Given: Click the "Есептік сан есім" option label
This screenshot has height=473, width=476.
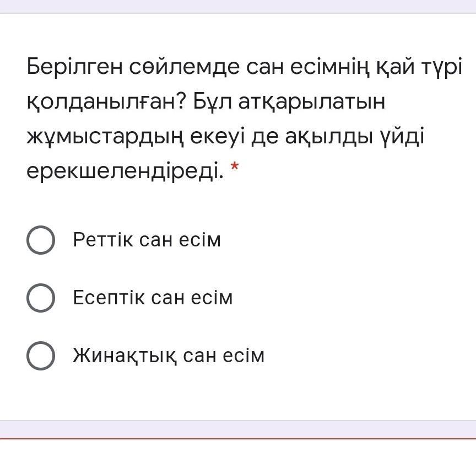Looking at the screenshot, I should [153, 298].
